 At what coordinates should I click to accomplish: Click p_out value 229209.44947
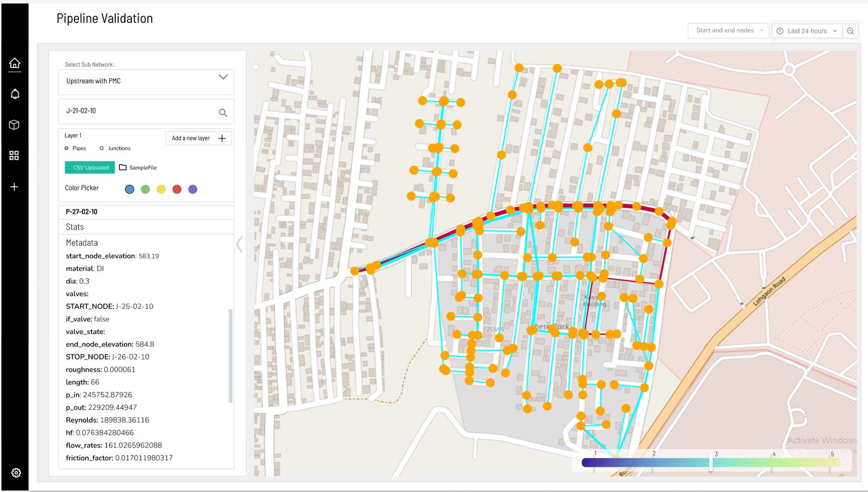tap(113, 408)
